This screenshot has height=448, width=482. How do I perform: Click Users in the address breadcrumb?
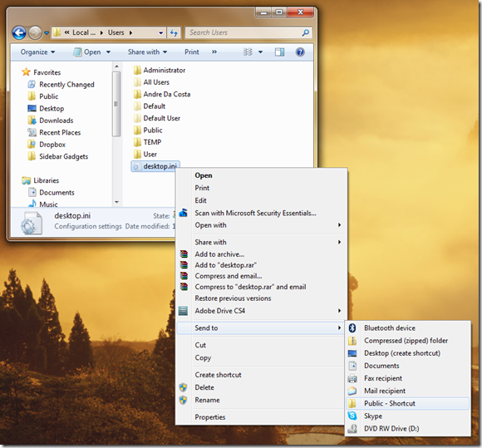116,32
